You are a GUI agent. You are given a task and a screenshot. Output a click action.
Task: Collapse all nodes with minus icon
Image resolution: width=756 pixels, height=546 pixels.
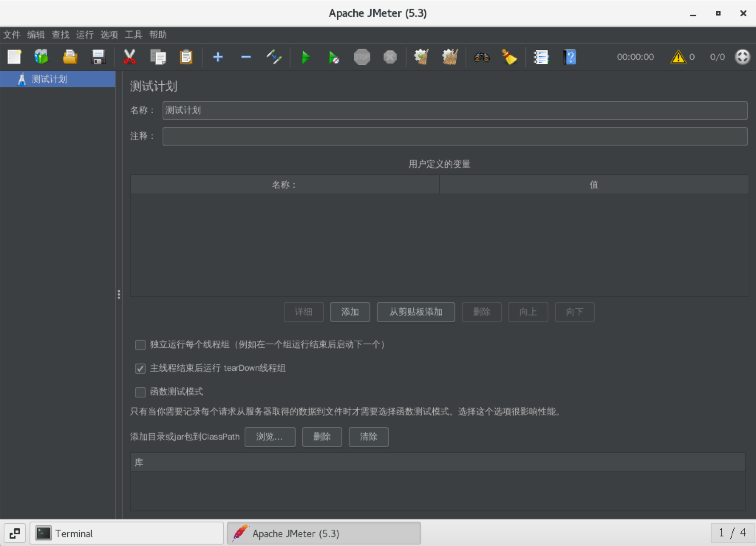point(246,57)
